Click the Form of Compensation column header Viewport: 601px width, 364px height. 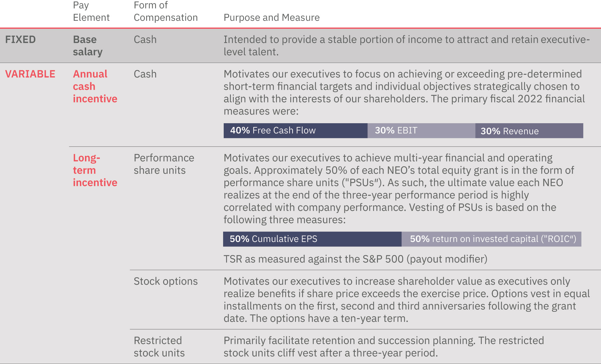(x=165, y=11)
